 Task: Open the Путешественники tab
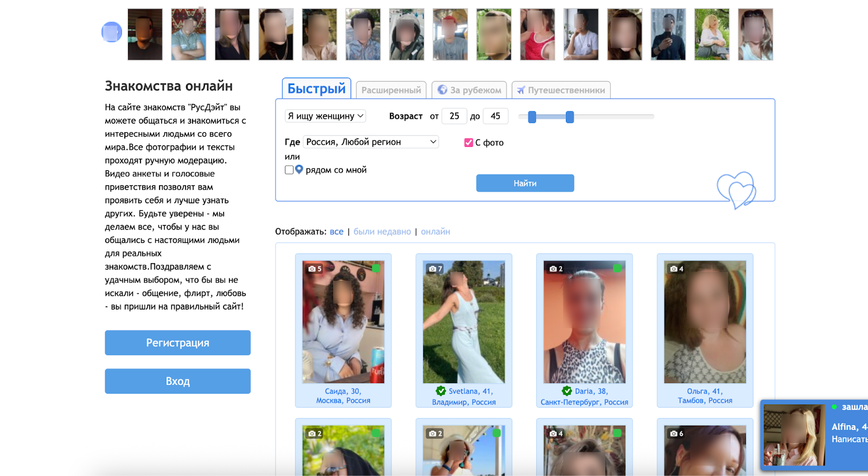(x=561, y=90)
